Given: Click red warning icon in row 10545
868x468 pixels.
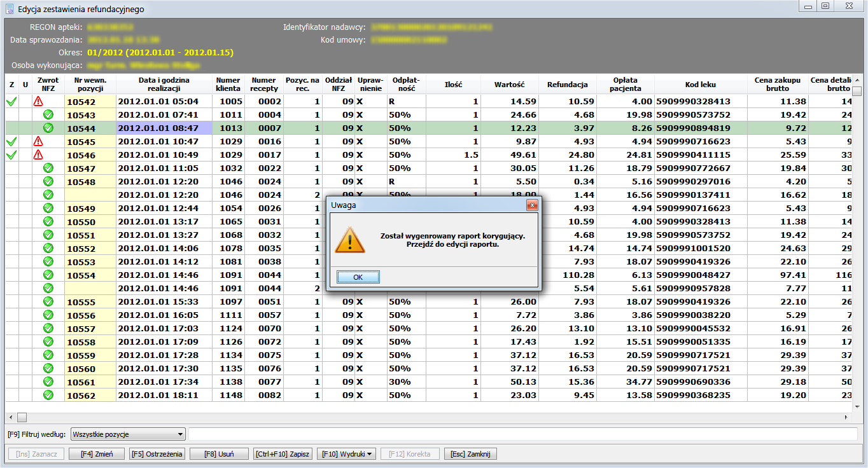Looking at the screenshot, I should pos(38,141).
